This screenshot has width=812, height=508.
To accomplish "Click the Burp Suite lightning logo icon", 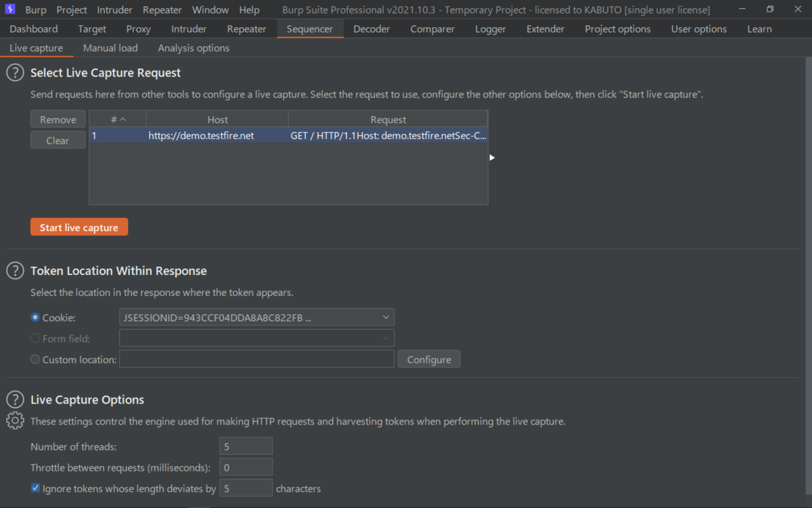I will 10,9.
